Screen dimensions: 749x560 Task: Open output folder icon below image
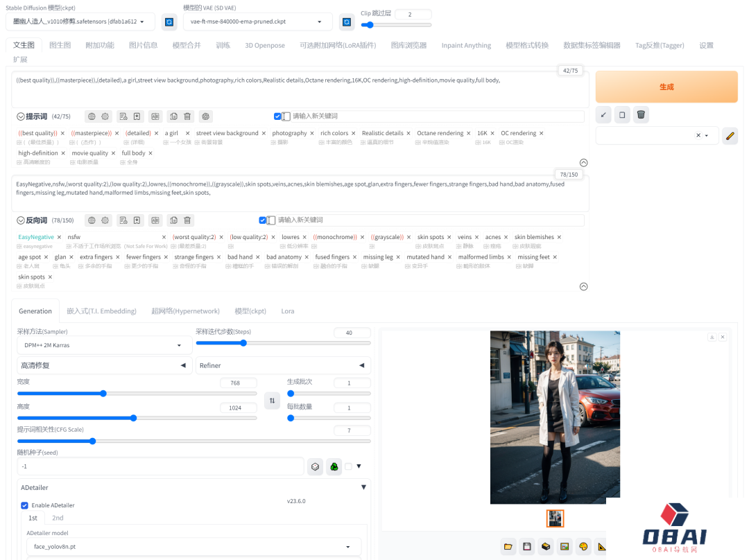coord(508,547)
